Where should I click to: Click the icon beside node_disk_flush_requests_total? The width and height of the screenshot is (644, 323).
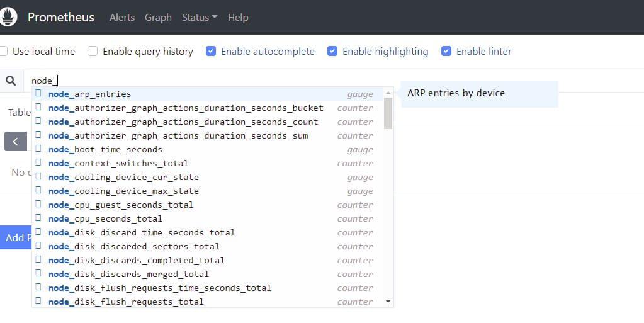38,302
